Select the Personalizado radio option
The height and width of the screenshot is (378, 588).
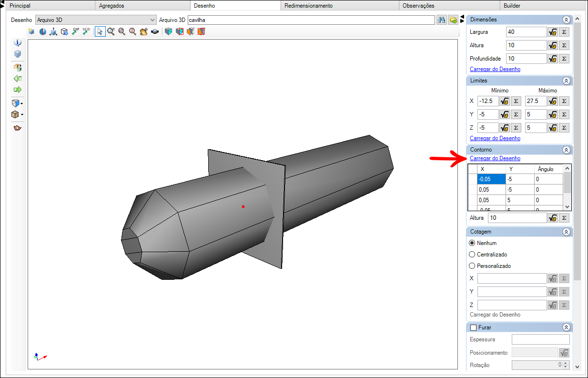point(472,266)
